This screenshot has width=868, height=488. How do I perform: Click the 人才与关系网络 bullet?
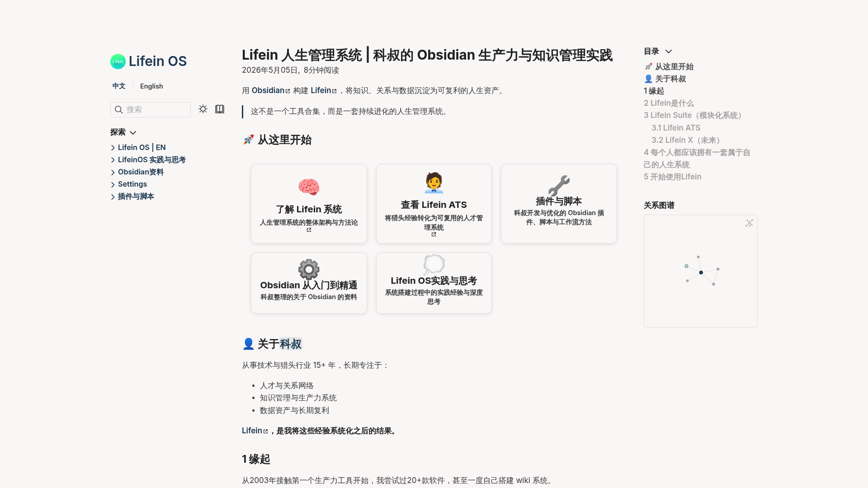[287, 385]
